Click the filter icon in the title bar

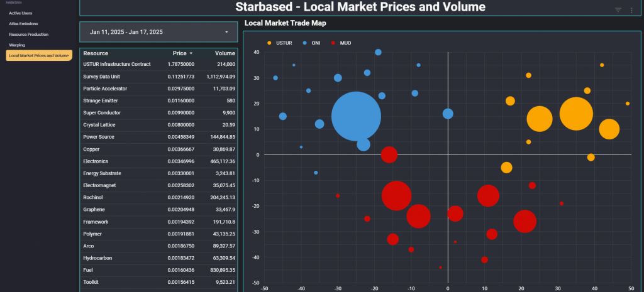pyautogui.click(x=618, y=9)
